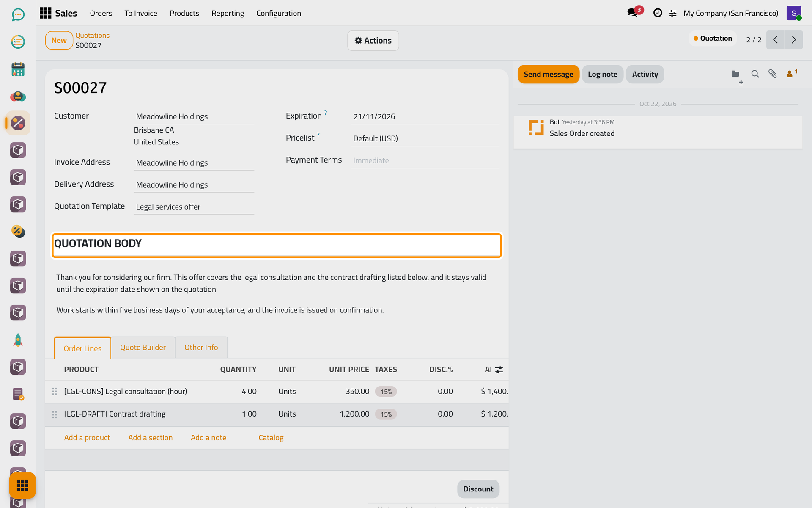
Task: Change the Quotation Template selection
Action: 194,207
